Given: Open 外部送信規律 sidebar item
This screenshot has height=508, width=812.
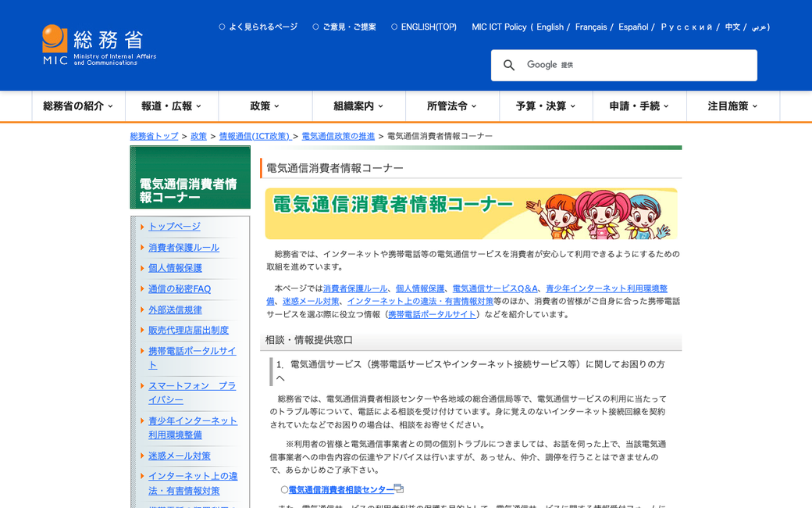Looking at the screenshot, I should 175,310.
